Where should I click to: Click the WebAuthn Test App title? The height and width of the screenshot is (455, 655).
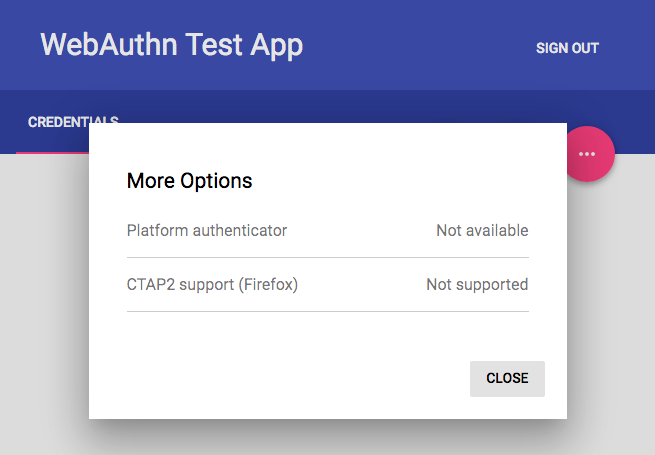click(171, 45)
